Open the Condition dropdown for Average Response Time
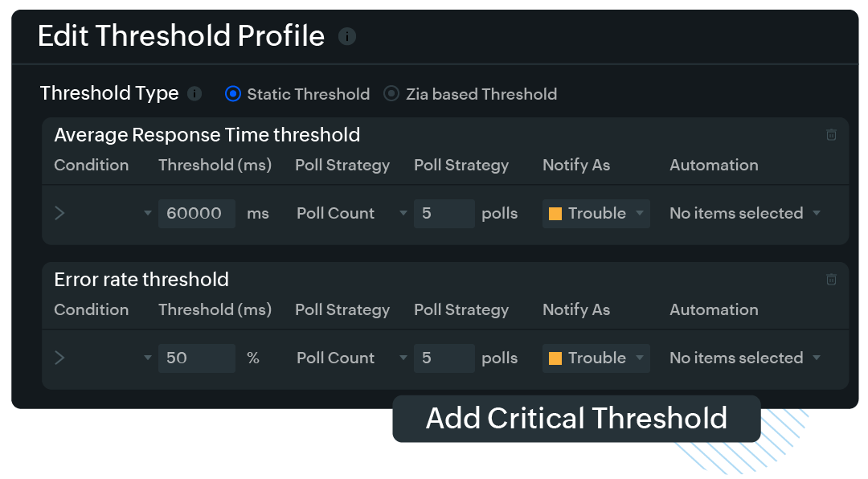The image size is (868, 479). point(147,213)
